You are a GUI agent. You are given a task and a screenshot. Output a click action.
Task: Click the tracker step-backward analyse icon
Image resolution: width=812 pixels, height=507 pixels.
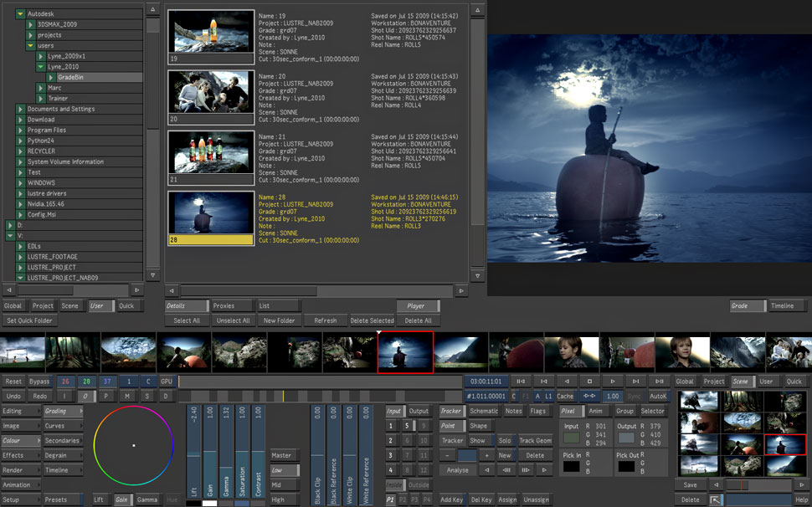coord(506,470)
